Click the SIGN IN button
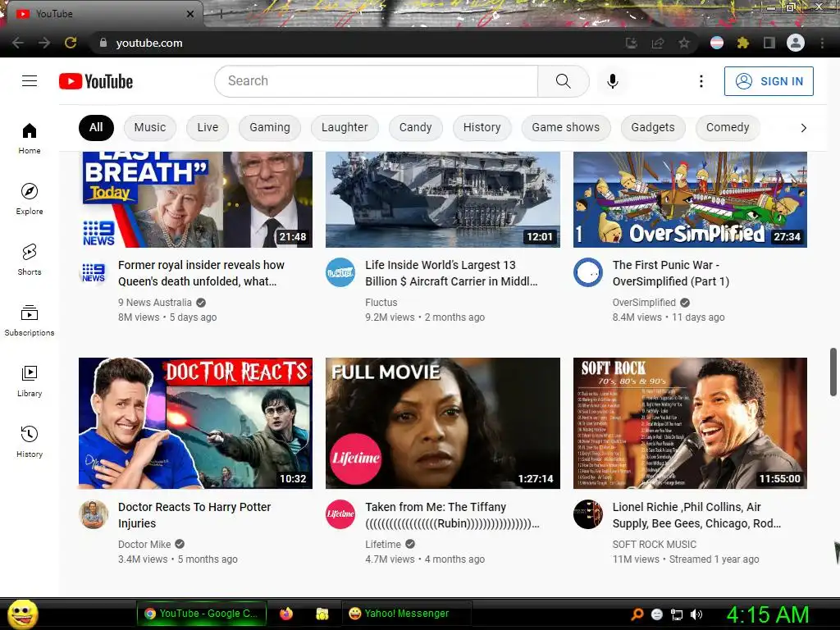The width and height of the screenshot is (840, 630). [x=769, y=81]
